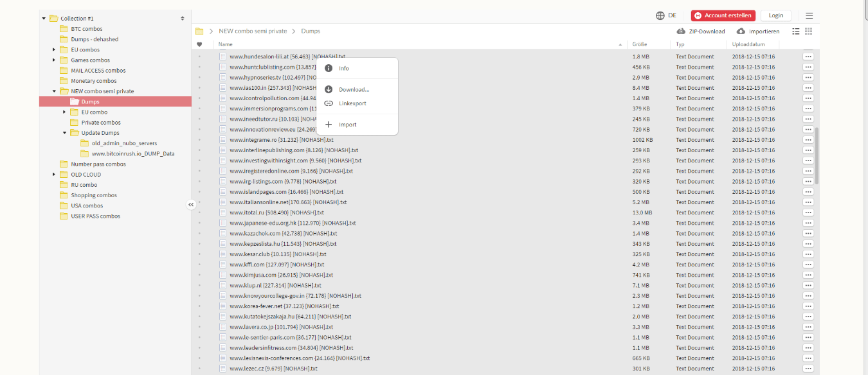Click file icon of www.japanese-edu.org.hk row
Viewport: 868px width, 375px height.
pos(223,223)
